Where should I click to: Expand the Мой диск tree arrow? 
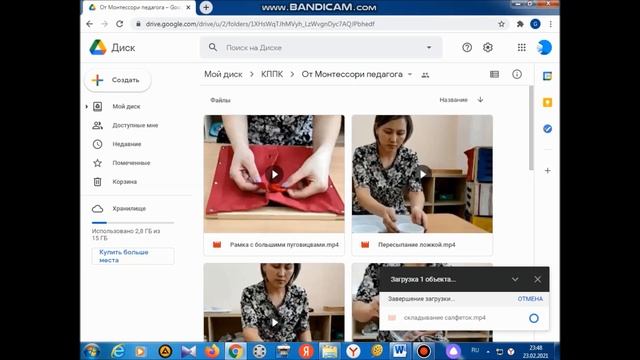[x=87, y=107]
